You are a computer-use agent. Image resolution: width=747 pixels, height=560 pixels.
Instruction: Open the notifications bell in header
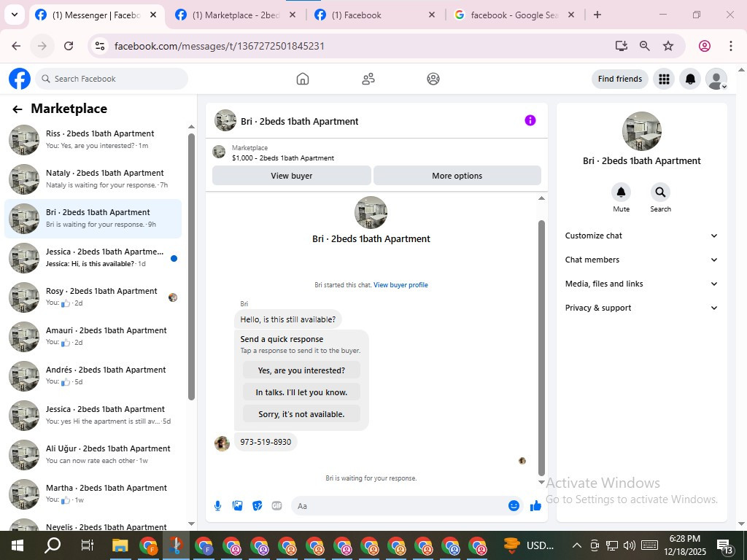click(690, 79)
